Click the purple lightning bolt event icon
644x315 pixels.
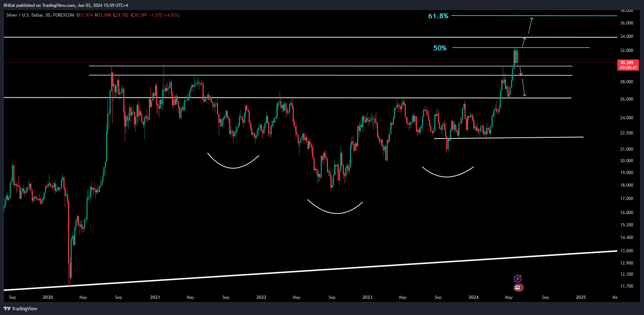[518, 279]
